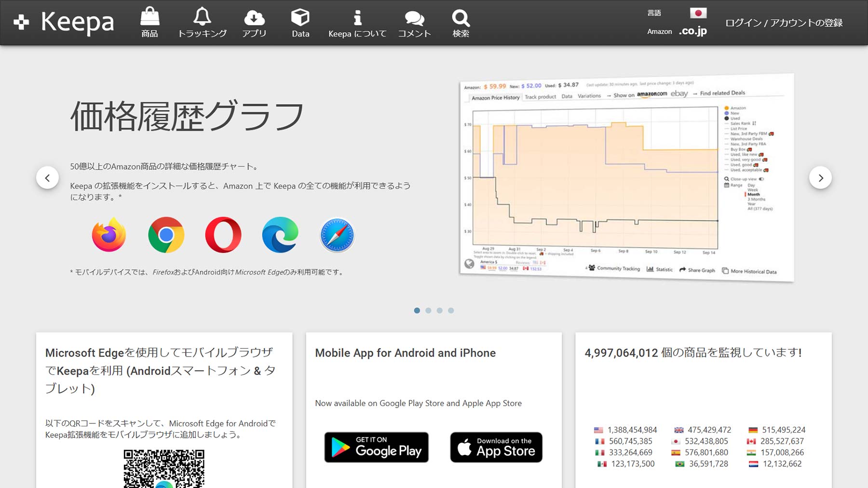This screenshot has height=488, width=868.
Task: Click India flag count 157,008,266
Action: (775, 452)
